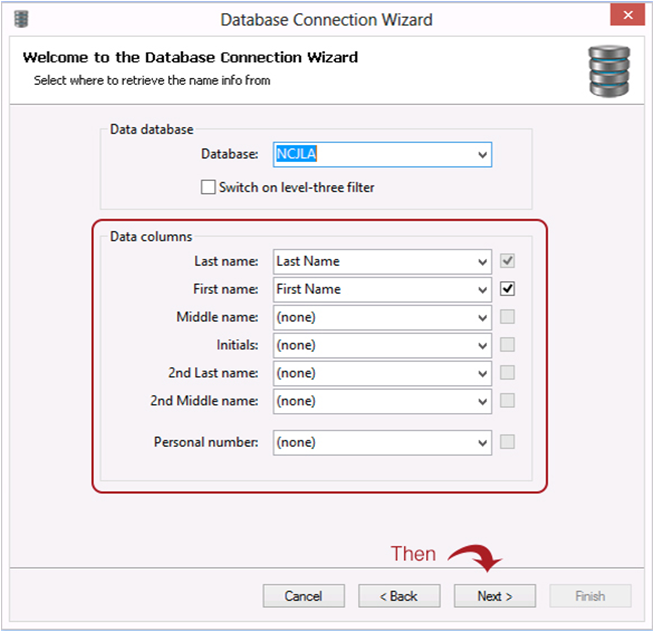The width and height of the screenshot is (658, 634).
Task: Click the database app icon in title bar
Action: tap(21, 19)
